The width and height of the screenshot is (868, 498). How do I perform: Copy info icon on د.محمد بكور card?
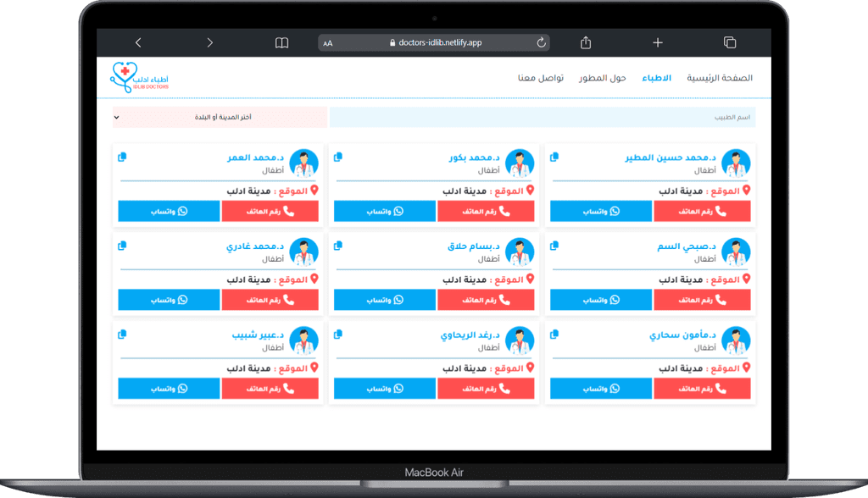338,158
